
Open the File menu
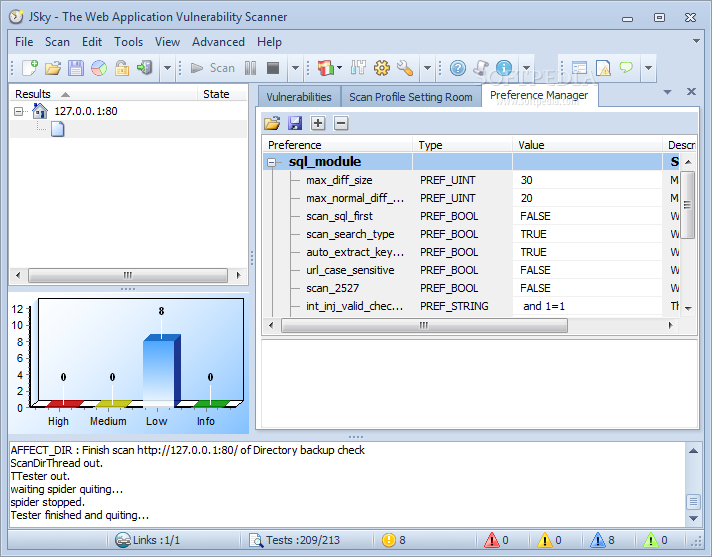(x=24, y=42)
